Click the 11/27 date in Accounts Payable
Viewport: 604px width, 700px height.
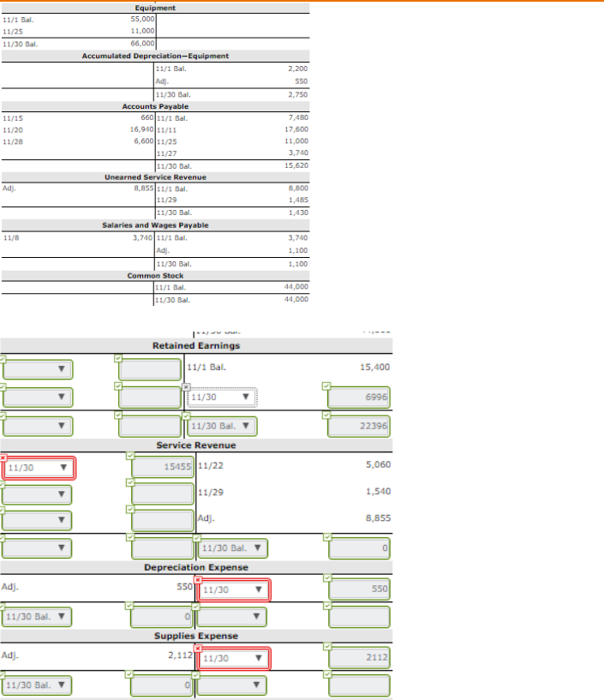coord(166,153)
